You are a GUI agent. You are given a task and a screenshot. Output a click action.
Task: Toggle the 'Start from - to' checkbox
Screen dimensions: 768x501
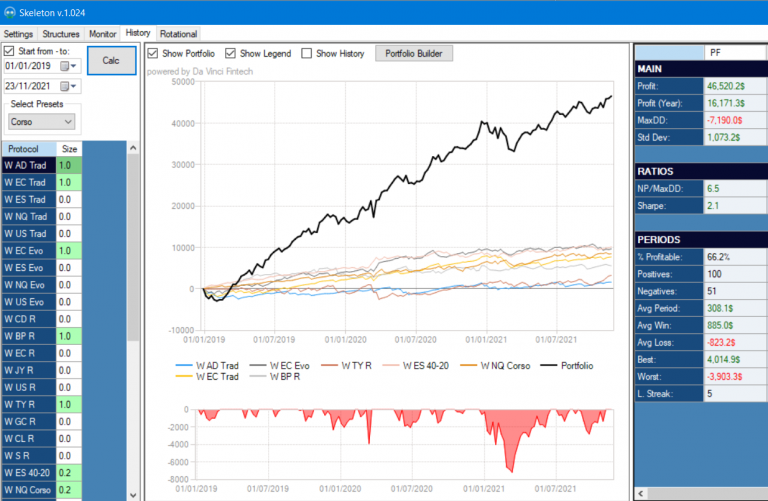pyautogui.click(x=9, y=51)
